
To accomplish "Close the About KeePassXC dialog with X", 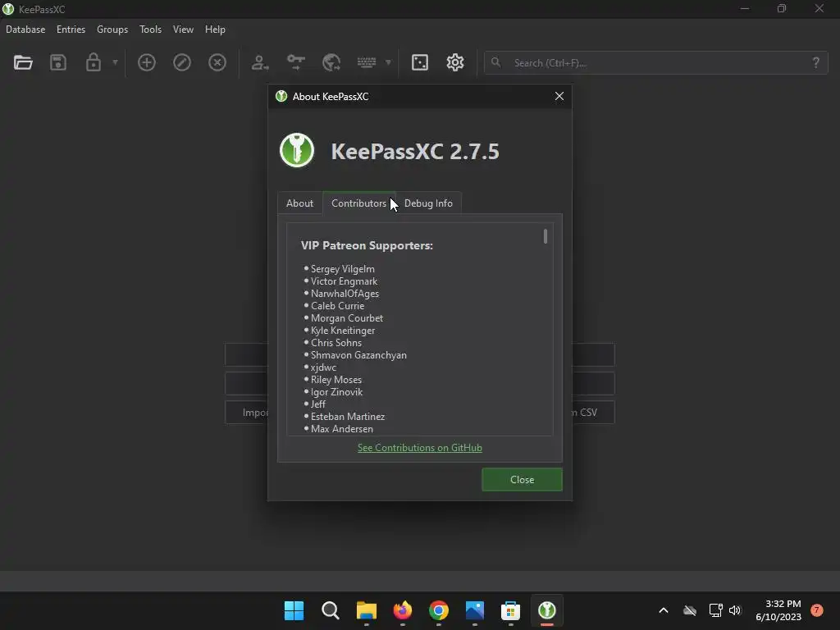I will [x=559, y=97].
